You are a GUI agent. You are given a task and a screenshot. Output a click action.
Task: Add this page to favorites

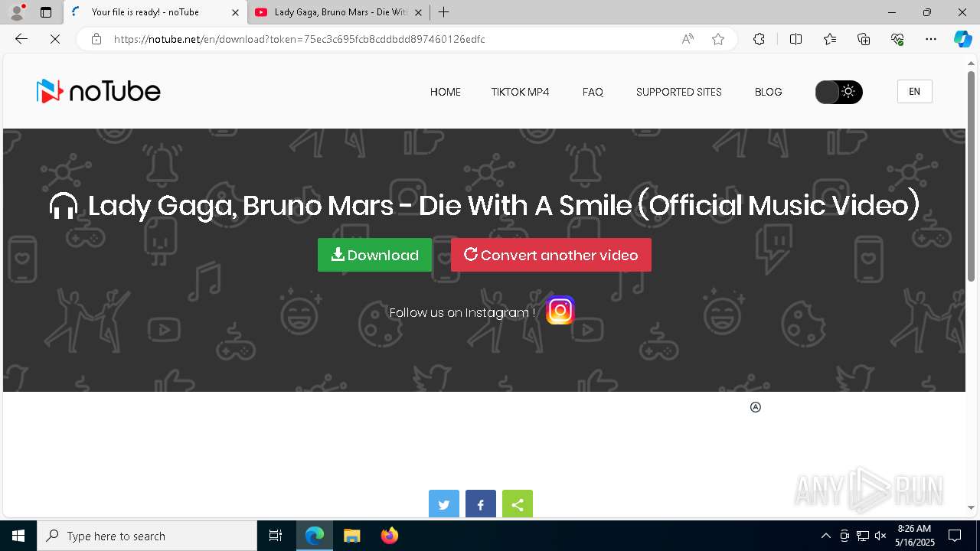(718, 39)
